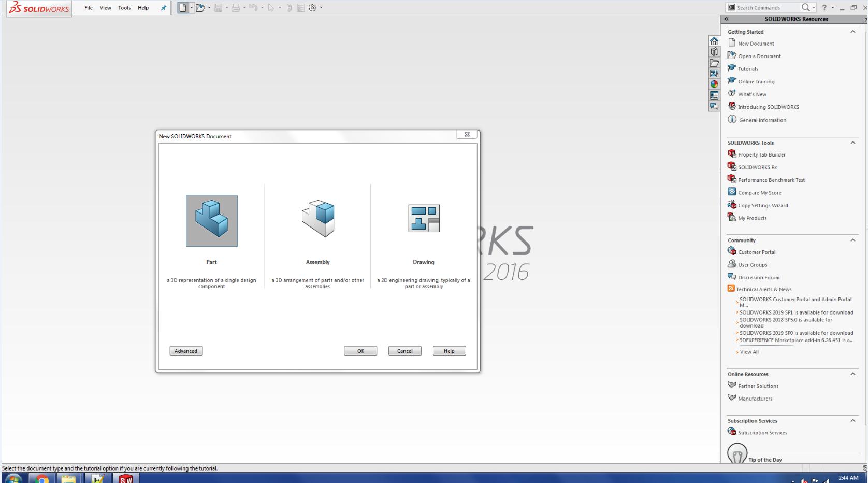Click the Open document toolbar icon
Image resolution: width=868 pixels, height=483 pixels.
pos(200,8)
